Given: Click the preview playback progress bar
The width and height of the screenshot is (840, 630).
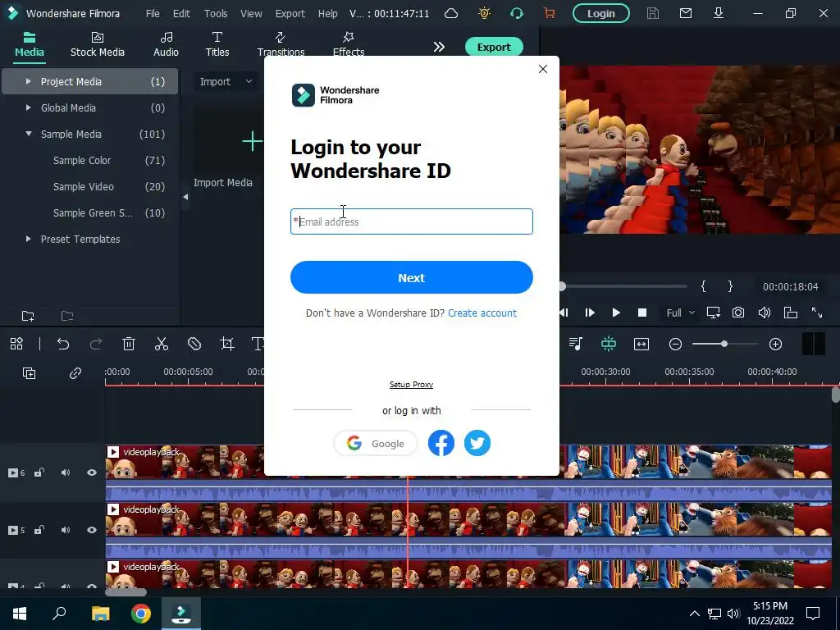Looking at the screenshot, I should [624, 286].
